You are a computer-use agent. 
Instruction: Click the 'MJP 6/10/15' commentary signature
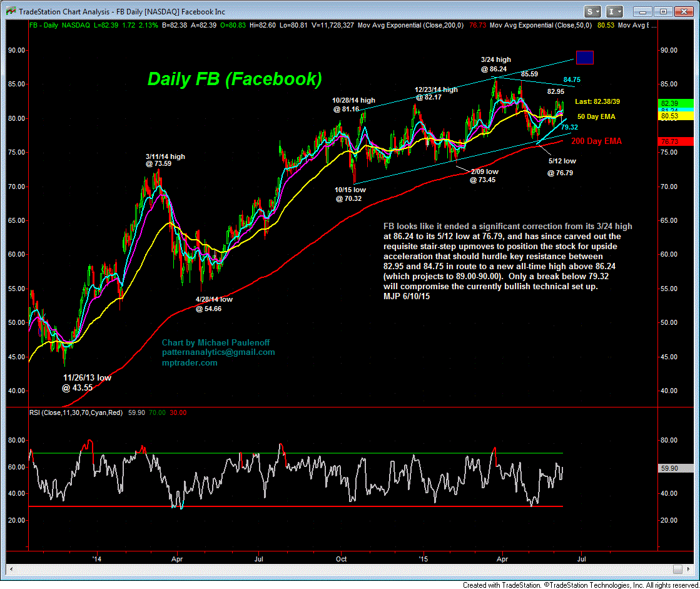click(407, 296)
